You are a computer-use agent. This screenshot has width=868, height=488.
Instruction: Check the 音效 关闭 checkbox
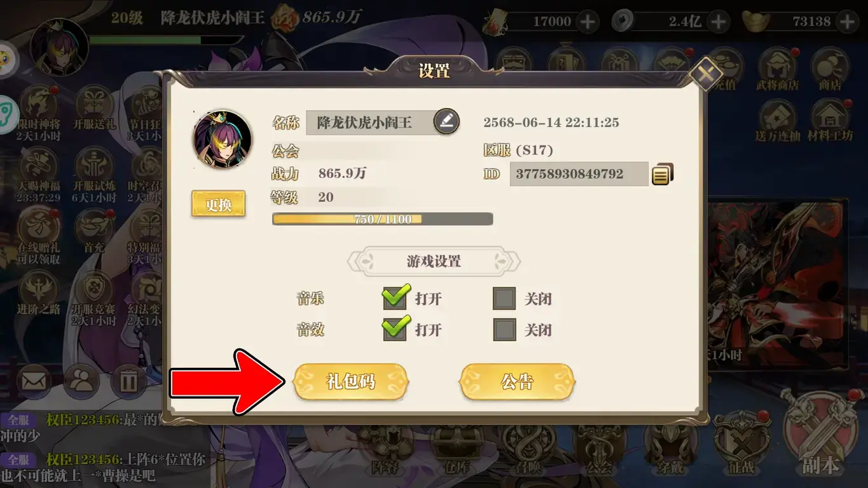coord(504,330)
